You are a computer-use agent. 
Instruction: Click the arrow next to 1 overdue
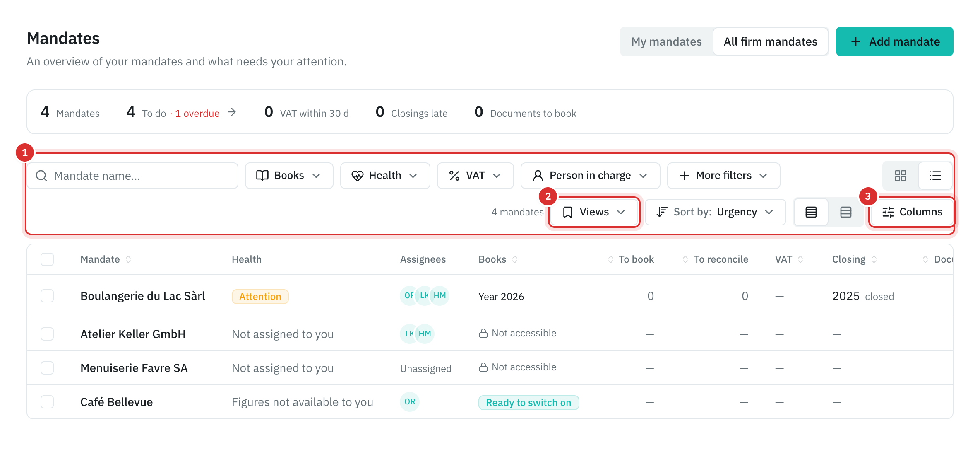coord(232,112)
